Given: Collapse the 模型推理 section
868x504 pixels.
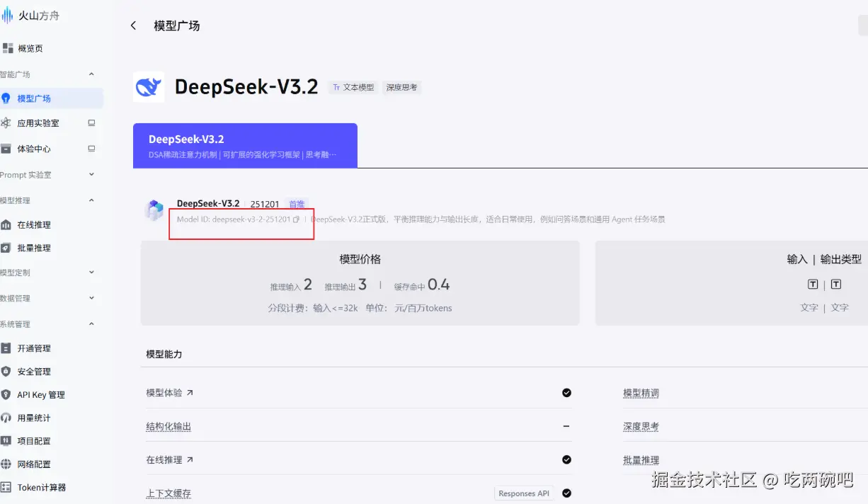Looking at the screenshot, I should pyautogui.click(x=91, y=200).
